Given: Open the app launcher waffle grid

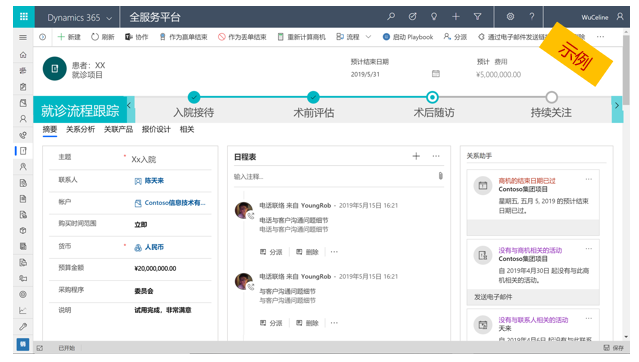Looking at the screenshot, I should click(24, 17).
